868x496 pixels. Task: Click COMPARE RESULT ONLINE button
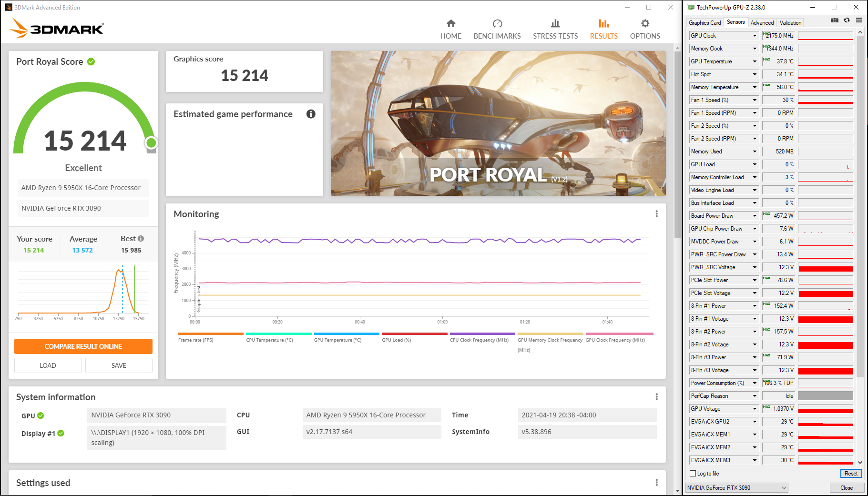[83, 346]
